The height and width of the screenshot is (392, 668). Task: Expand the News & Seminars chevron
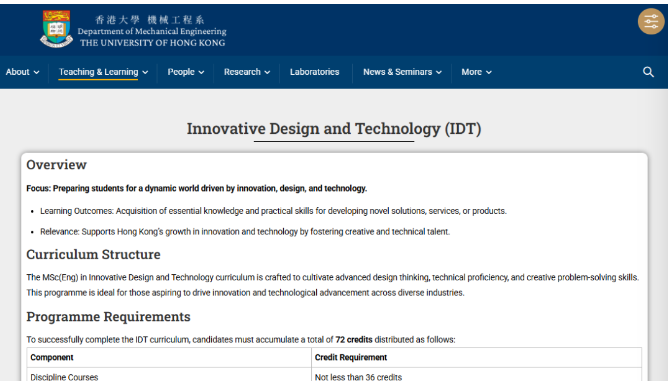pos(439,72)
